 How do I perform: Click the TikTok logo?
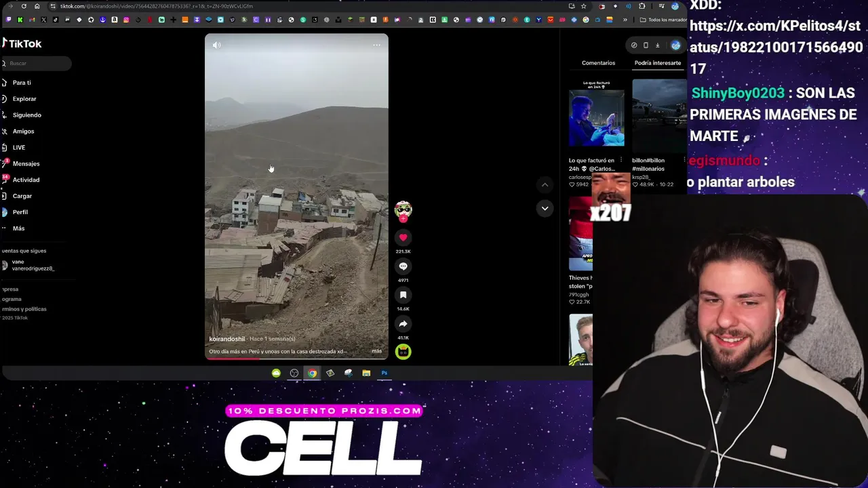point(22,43)
